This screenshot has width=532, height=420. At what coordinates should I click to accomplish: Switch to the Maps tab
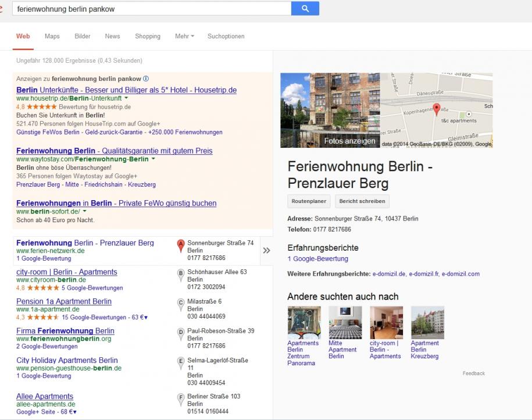(x=52, y=36)
